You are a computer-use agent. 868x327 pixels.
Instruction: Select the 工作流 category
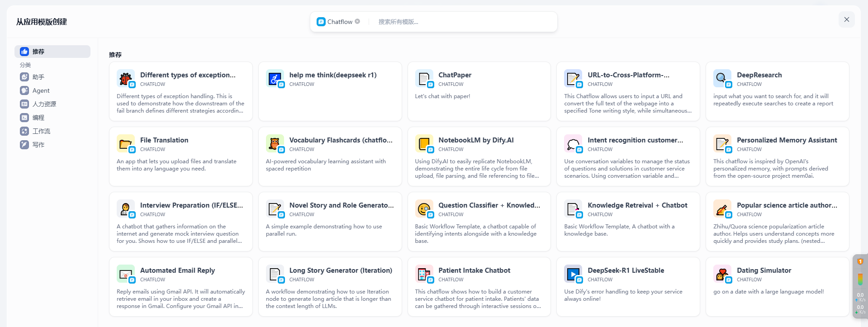(x=52, y=131)
